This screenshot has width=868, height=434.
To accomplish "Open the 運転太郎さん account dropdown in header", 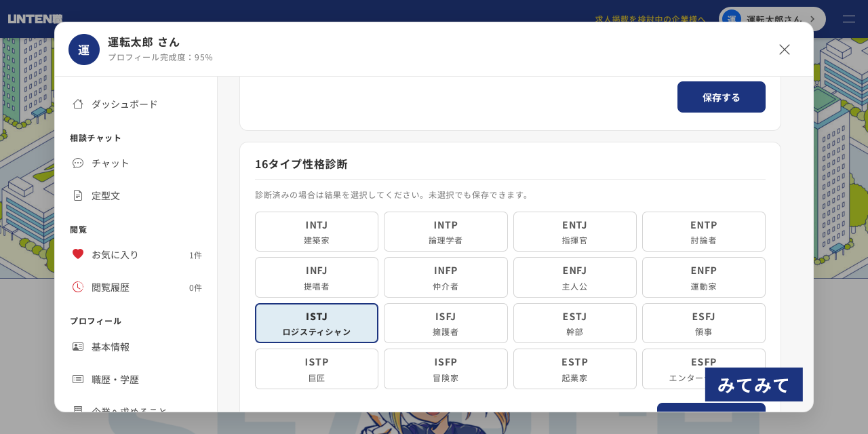I will pyautogui.click(x=772, y=19).
